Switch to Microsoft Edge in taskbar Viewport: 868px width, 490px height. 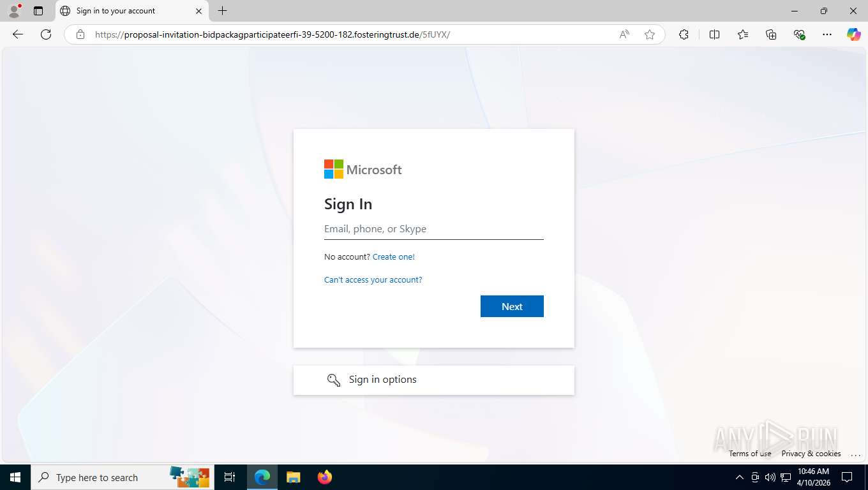[x=262, y=477]
